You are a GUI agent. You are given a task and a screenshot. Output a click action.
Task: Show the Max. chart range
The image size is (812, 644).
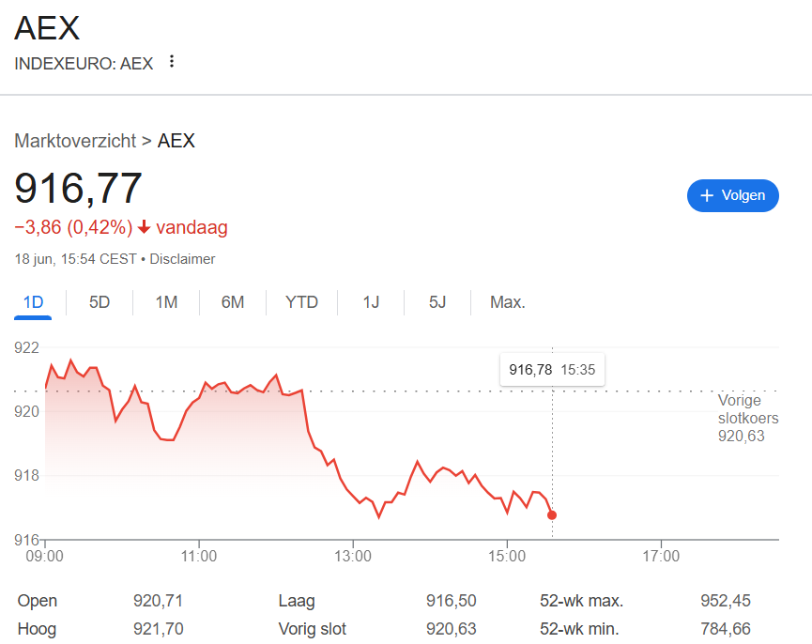[x=508, y=301]
